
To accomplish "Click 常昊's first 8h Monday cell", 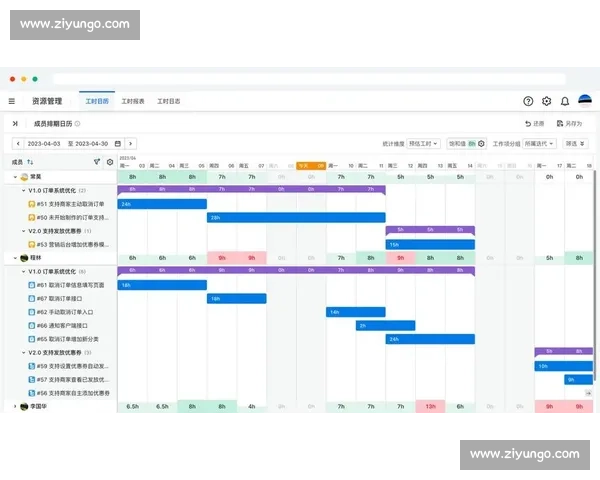I will [x=132, y=177].
